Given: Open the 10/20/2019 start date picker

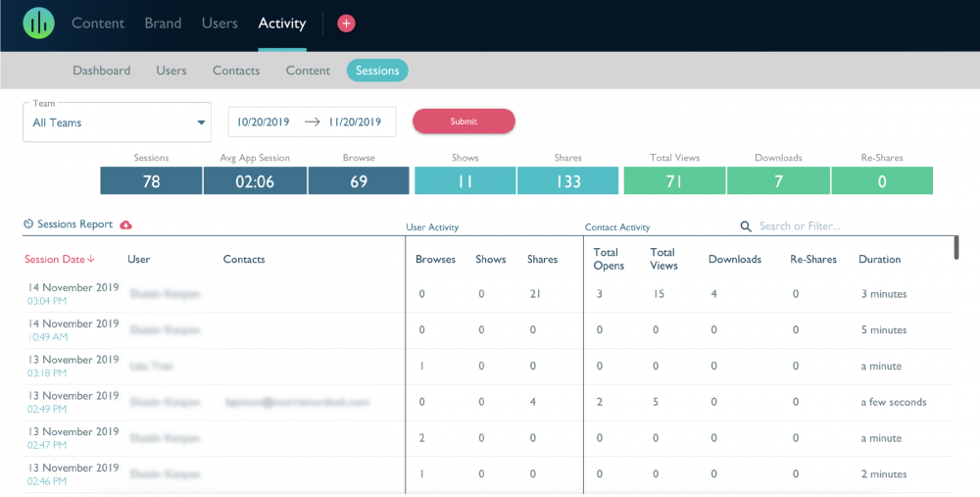Looking at the screenshot, I should pyautogui.click(x=263, y=122).
